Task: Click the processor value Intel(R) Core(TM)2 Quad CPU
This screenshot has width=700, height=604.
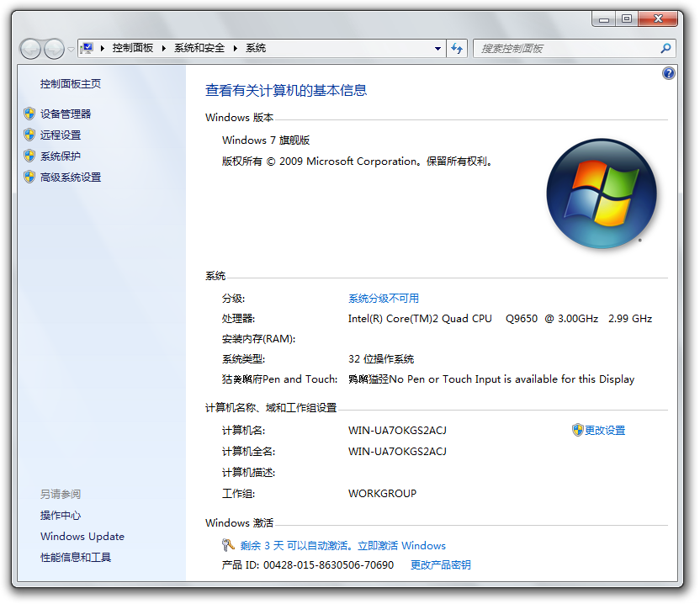Action: (x=500, y=319)
